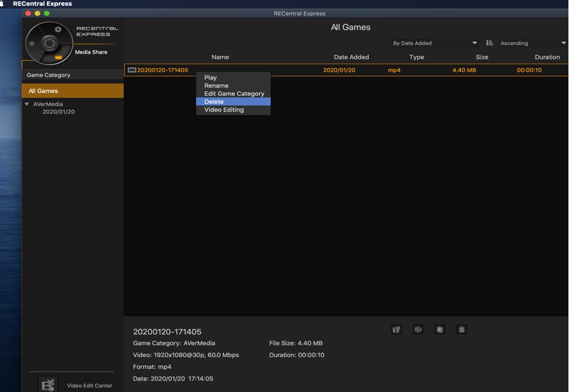
Task: Open the Video Edit Center icon
Action: pyautogui.click(x=47, y=385)
